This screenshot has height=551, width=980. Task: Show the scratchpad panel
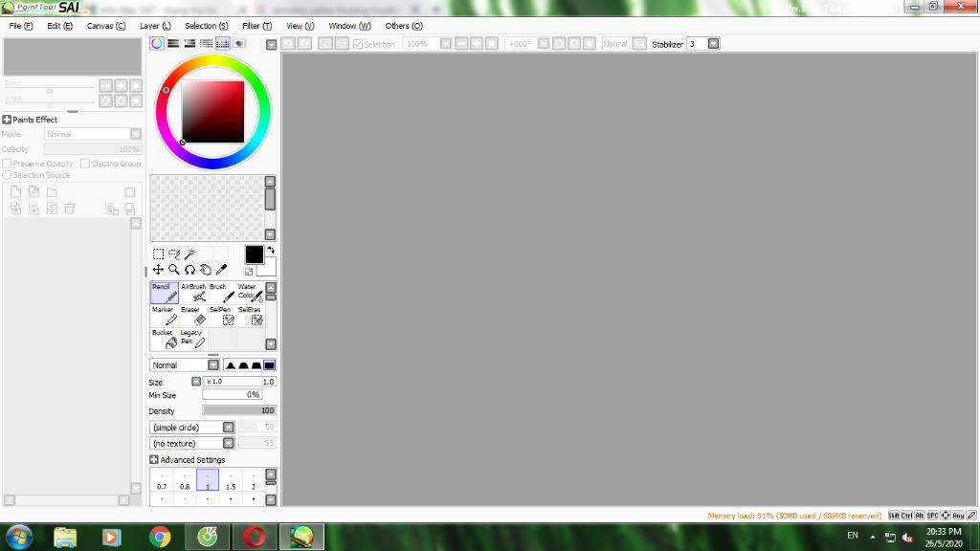tap(238, 43)
